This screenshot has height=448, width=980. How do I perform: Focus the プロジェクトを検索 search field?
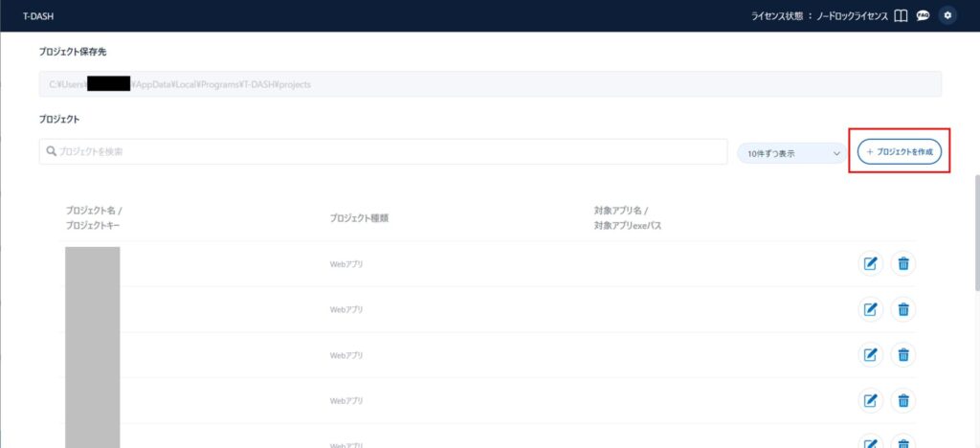[x=383, y=151]
